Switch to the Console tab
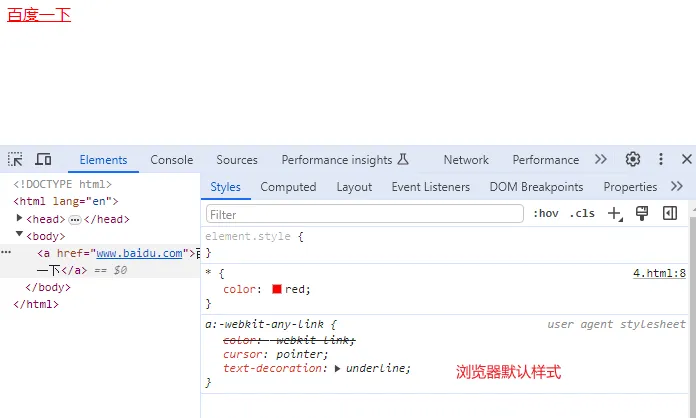This screenshot has width=696, height=418. coord(172,160)
